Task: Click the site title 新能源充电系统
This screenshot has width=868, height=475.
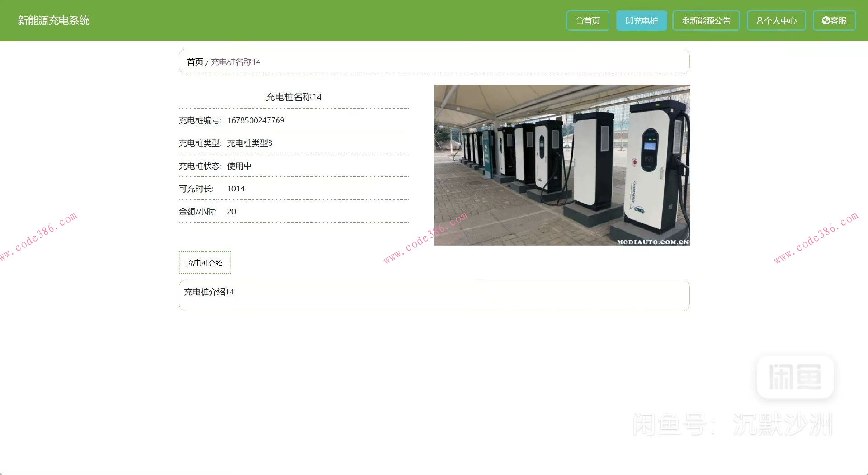Action: point(53,20)
